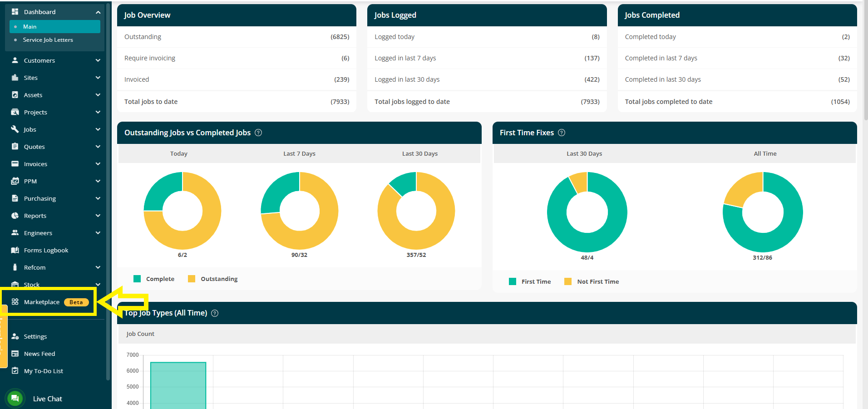
Task: Toggle the Complete legend swatch
Action: click(x=137, y=279)
